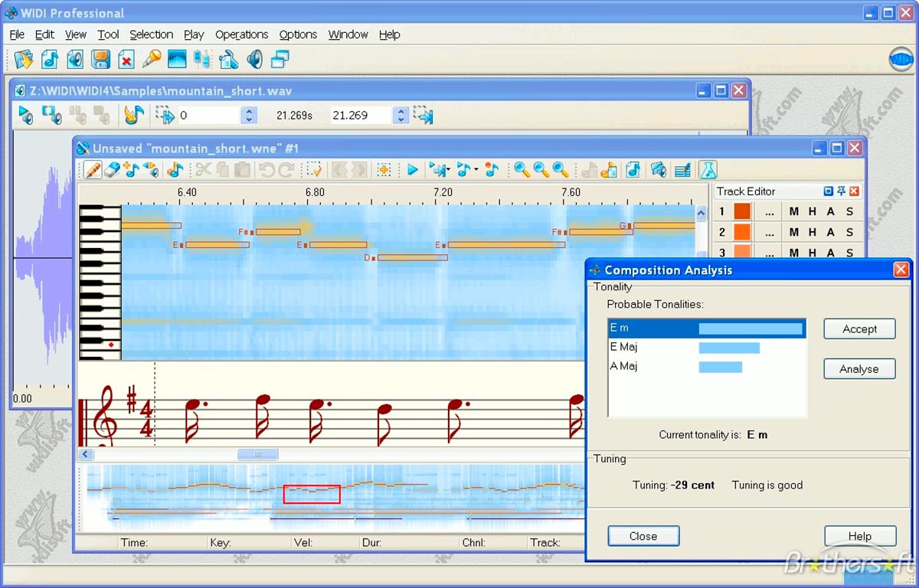Screen dimensions: 919x588
Task: Open the Selection menu
Action: coord(151,34)
